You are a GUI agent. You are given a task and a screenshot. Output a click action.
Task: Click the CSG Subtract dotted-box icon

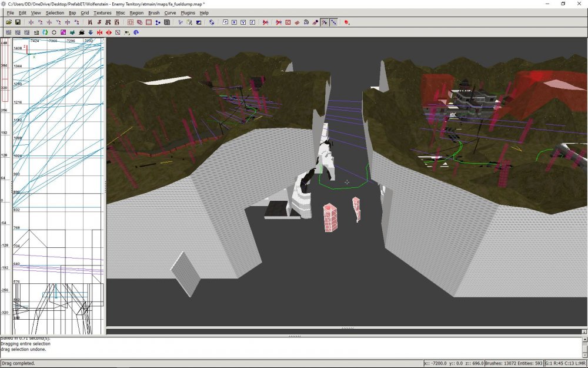coord(130,22)
